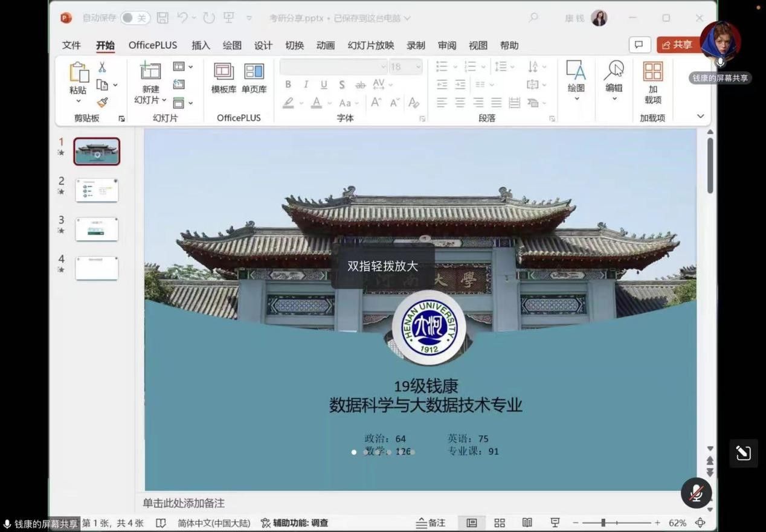Click the zoom slider handle
The image size is (766, 532).
pyautogui.click(x=603, y=523)
